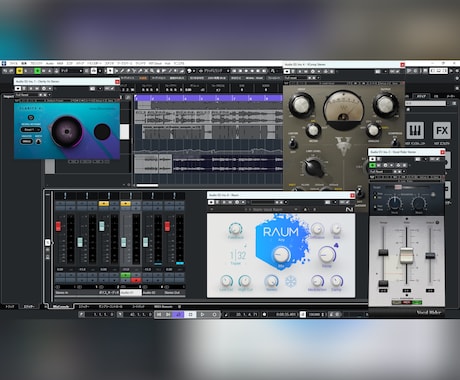The height and width of the screenshot is (380, 460).
Task: Click Raum's High Cut knob
Action: coord(245,281)
